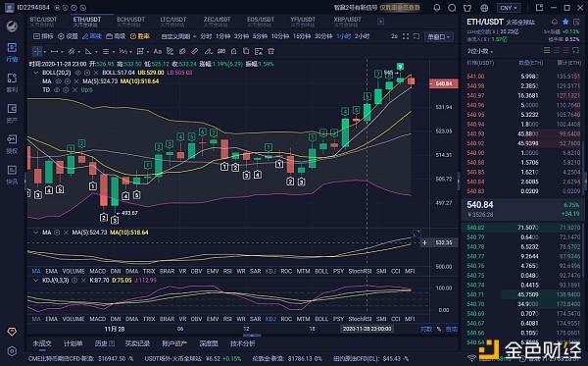Toggle percent scale button
The image size is (588, 366).
439,329
